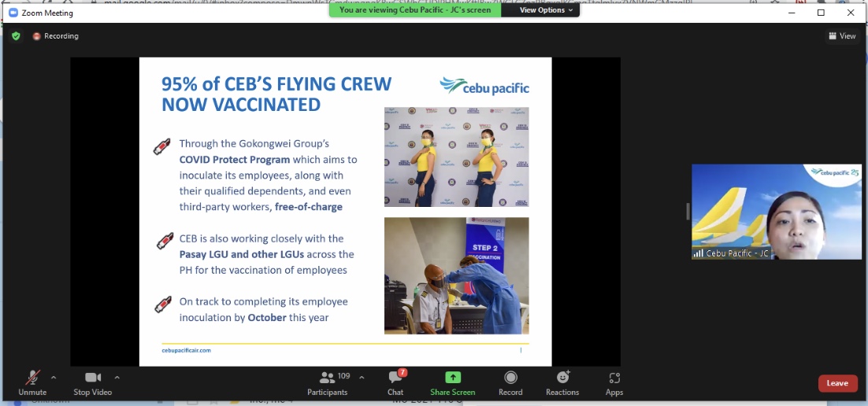Select the Cebu Pacific - JC video thumbnail
Image resolution: width=868 pixels, height=406 pixels.
[x=776, y=212]
